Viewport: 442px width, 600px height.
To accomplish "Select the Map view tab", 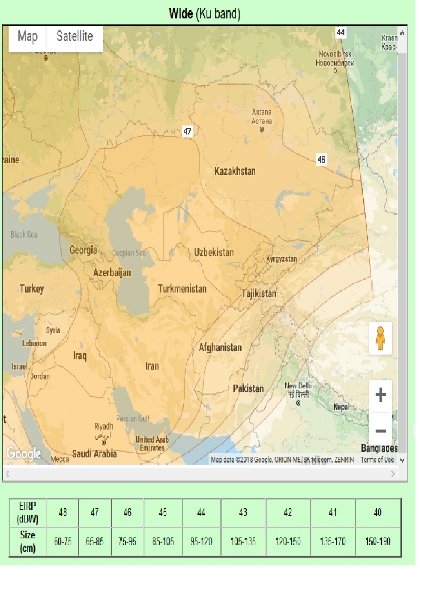I will point(28,37).
